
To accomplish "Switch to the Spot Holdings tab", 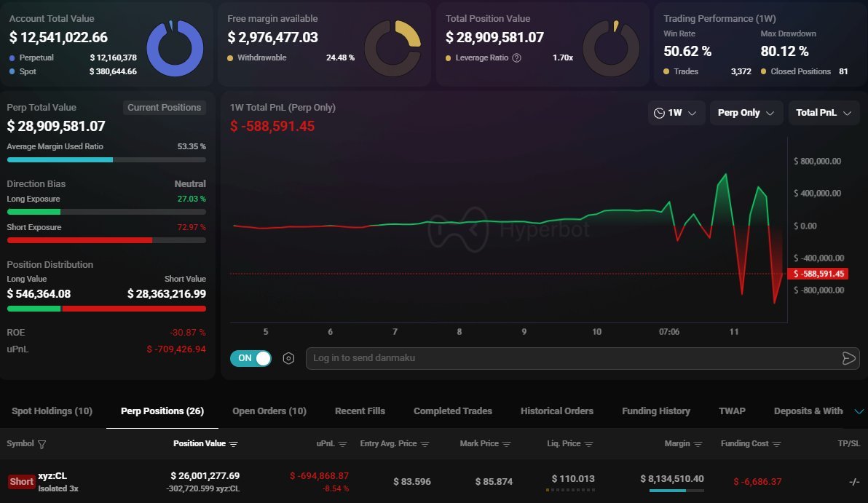I will [51, 411].
